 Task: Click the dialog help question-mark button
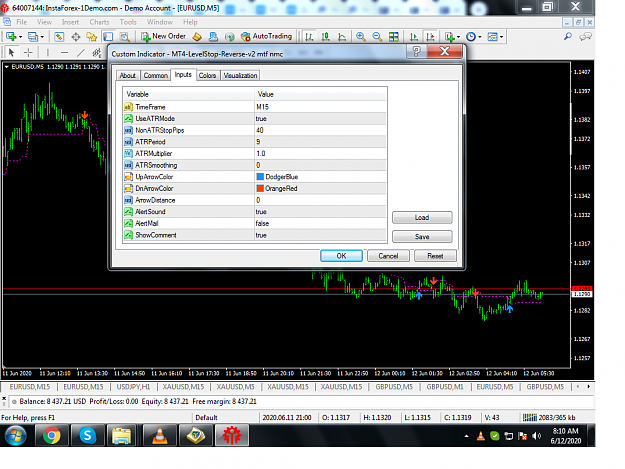tap(416, 51)
